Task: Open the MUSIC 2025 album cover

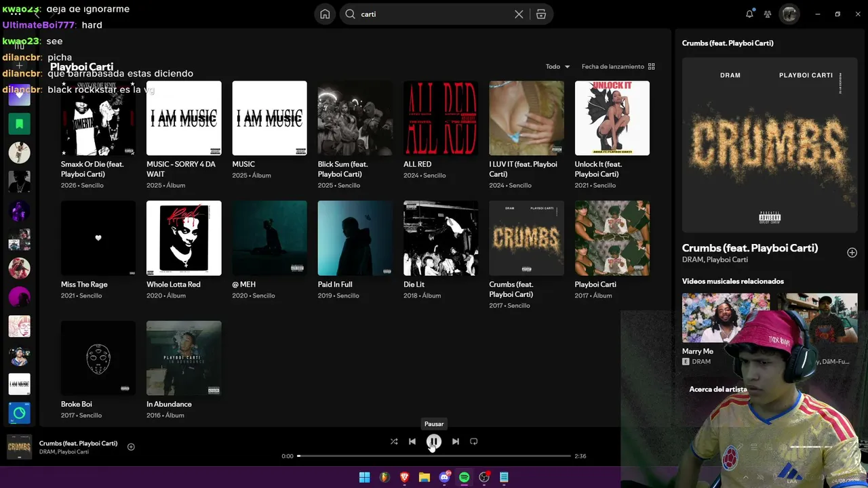Action: [x=270, y=118]
